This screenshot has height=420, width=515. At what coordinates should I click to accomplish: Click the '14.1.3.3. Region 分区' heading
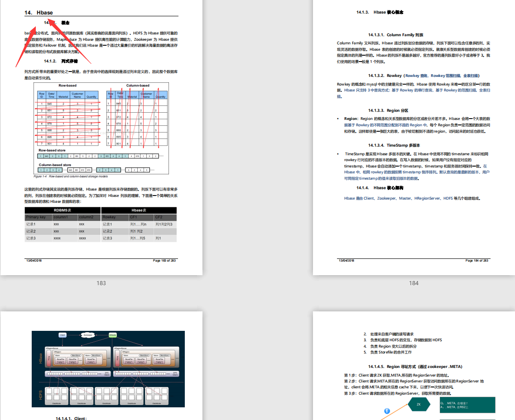click(x=388, y=110)
